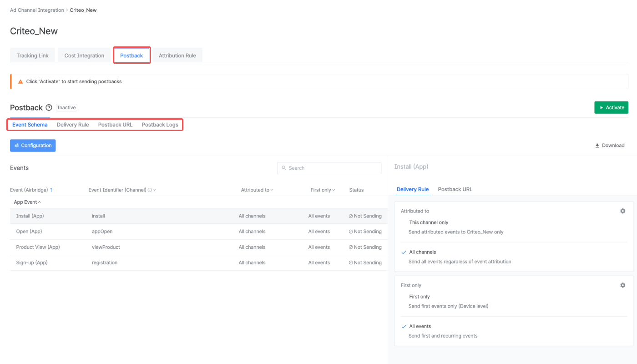Select the Event Schema sub-tab
Image resolution: width=637 pixels, height=364 pixels.
[x=30, y=125]
